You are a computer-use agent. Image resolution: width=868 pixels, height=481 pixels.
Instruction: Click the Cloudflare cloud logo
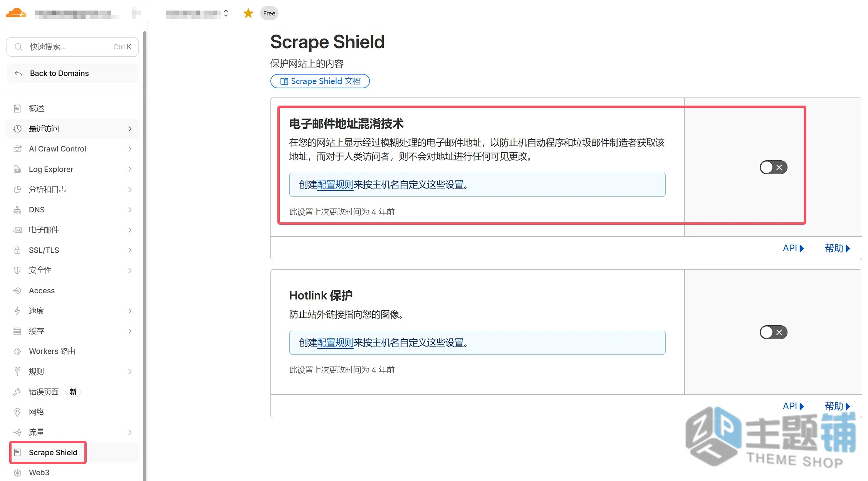[x=16, y=13]
